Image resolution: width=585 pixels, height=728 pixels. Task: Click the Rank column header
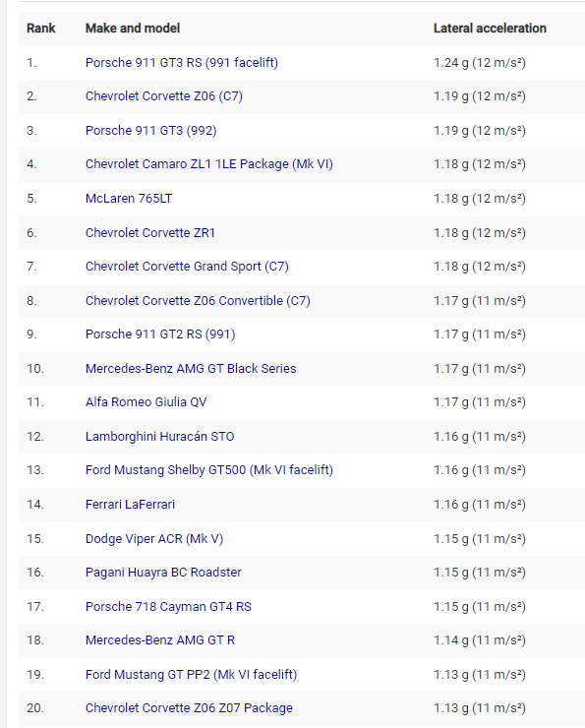(41, 29)
